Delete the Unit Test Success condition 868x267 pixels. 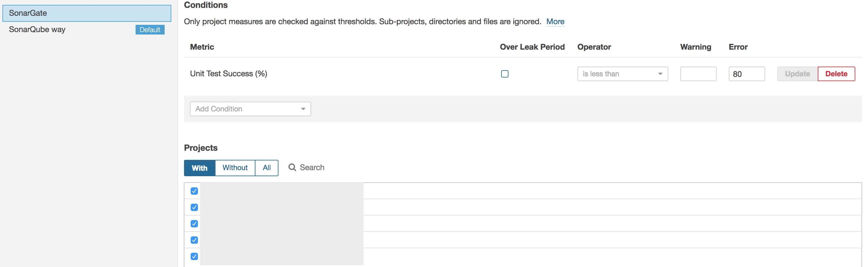pos(836,74)
